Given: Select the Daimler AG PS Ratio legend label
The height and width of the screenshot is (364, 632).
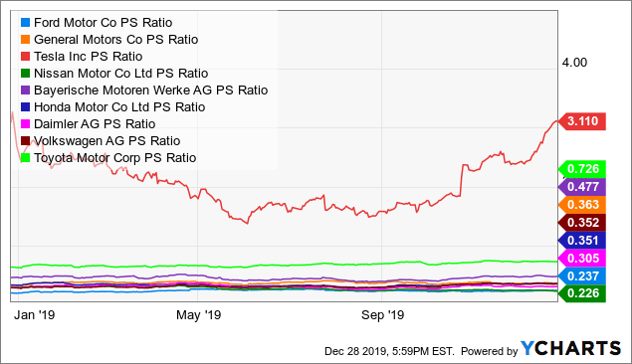Looking at the screenshot, I should (95, 124).
